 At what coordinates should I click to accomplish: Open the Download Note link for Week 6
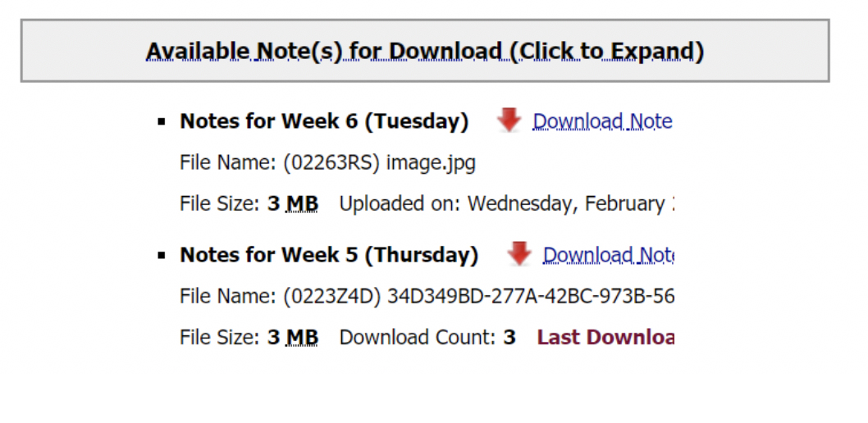click(x=602, y=121)
